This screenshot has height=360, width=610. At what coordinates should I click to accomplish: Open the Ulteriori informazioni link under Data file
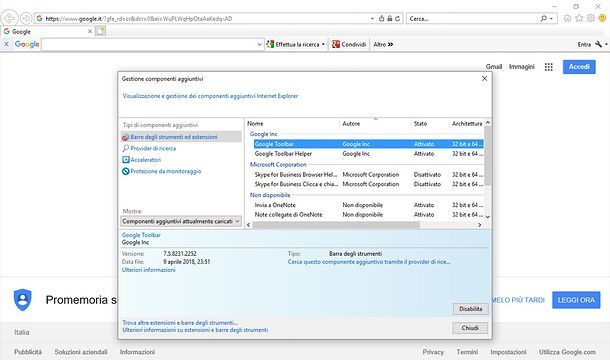click(x=149, y=270)
